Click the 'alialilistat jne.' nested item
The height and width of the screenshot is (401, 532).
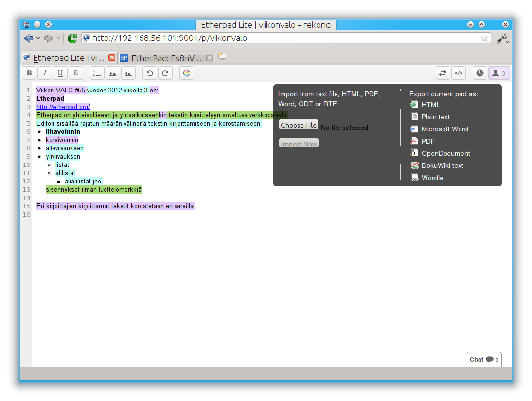click(x=84, y=182)
